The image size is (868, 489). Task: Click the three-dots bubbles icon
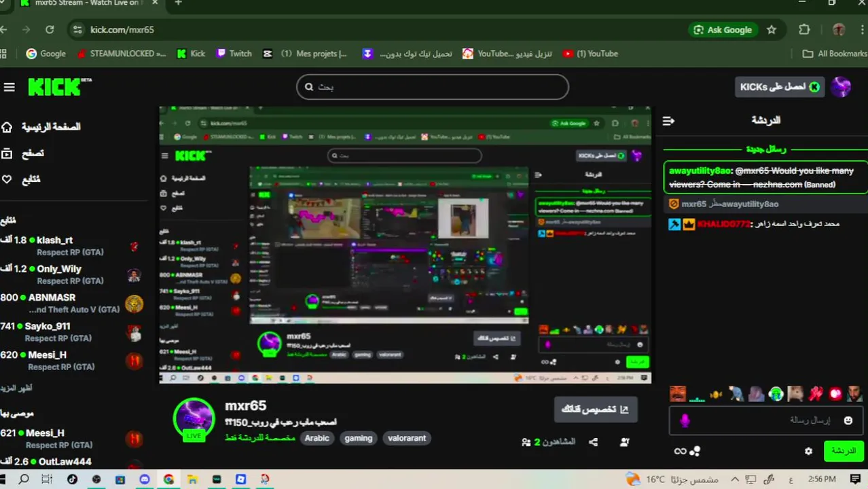point(695,451)
